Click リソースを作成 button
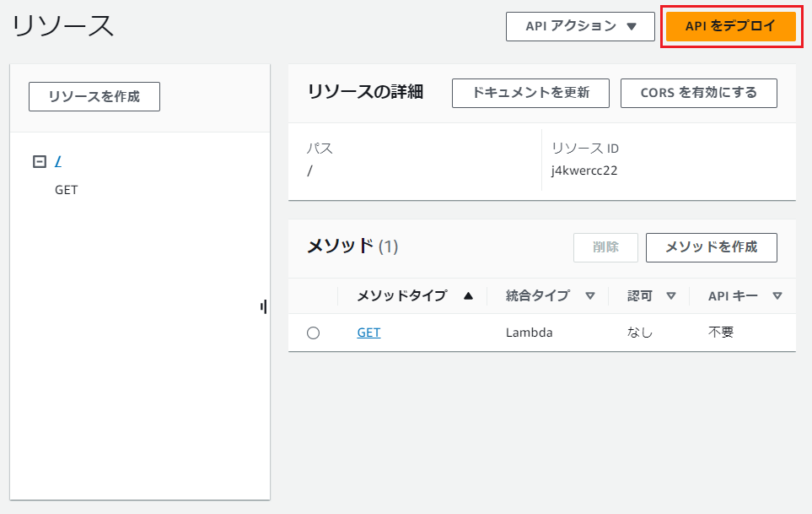This screenshot has width=812, height=514. tap(94, 96)
